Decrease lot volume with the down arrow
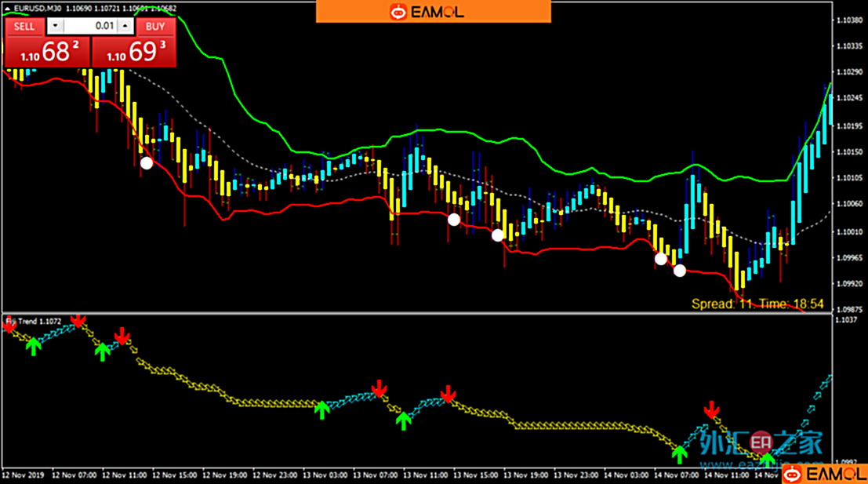This screenshot has width=868, height=484. [54, 26]
